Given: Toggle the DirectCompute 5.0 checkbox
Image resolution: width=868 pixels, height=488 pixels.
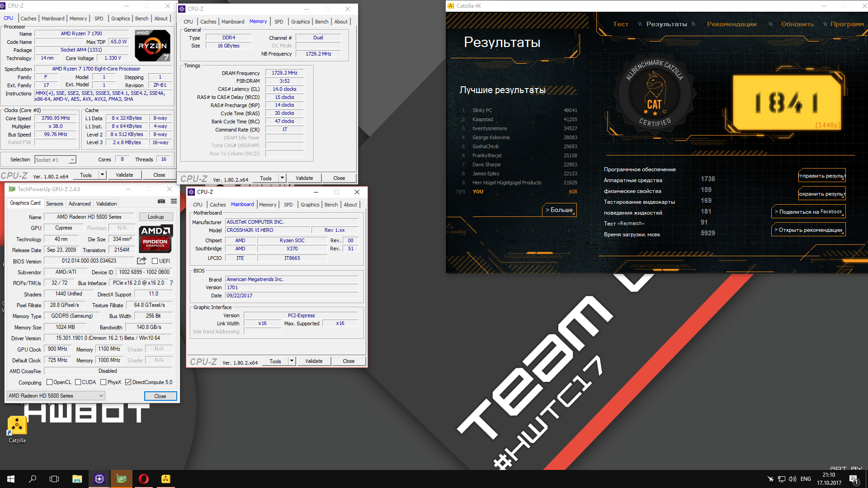Looking at the screenshot, I should click(128, 382).
